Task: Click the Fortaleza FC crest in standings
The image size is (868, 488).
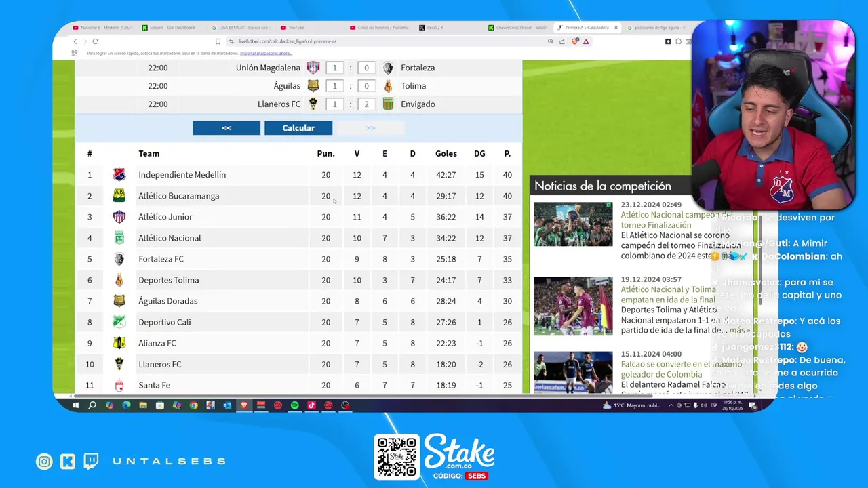Action: tap(119, 259)
